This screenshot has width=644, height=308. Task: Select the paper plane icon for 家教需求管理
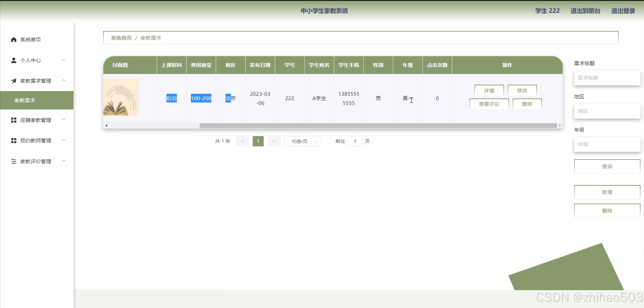click(x=14, y=81)
